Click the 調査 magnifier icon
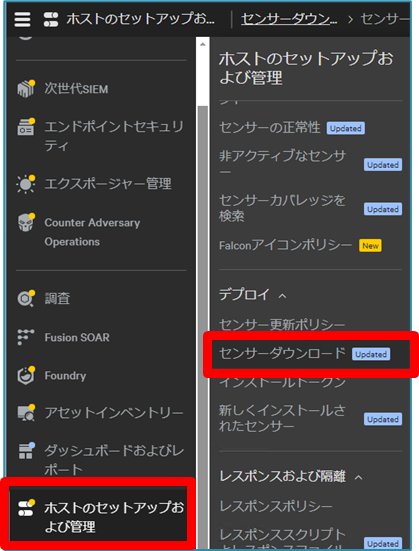Image resolution: width=419 pixels, height=551 pixels. (x=26, y=298)
